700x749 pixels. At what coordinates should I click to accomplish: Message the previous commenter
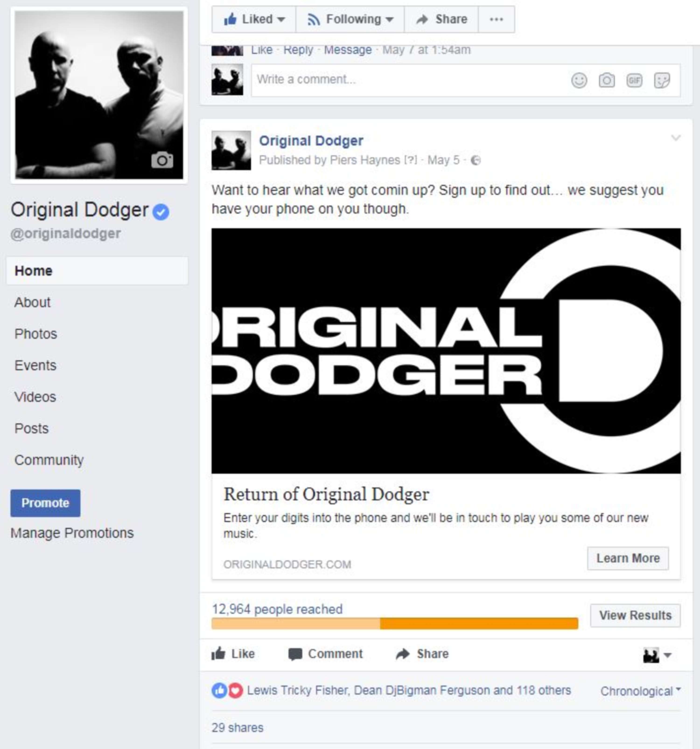(x=348, y=50)
